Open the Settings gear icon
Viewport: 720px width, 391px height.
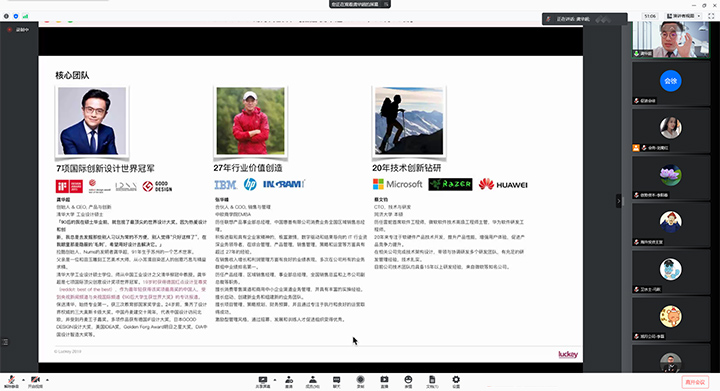pyautogui.click(x=456, y=381)
